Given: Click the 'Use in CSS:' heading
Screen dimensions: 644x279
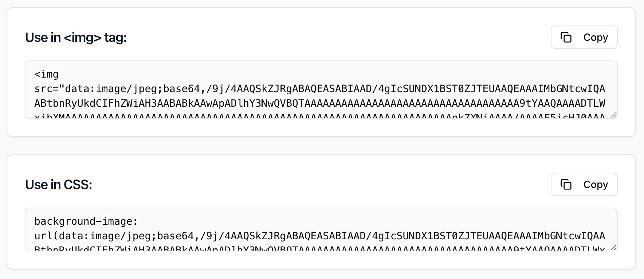Looking at the screenshot, I should (59, 184).
